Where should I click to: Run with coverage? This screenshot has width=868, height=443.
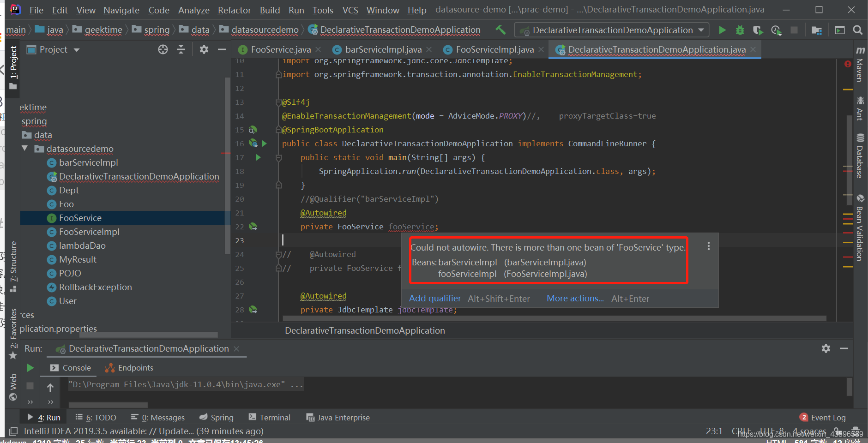point(758,30)
